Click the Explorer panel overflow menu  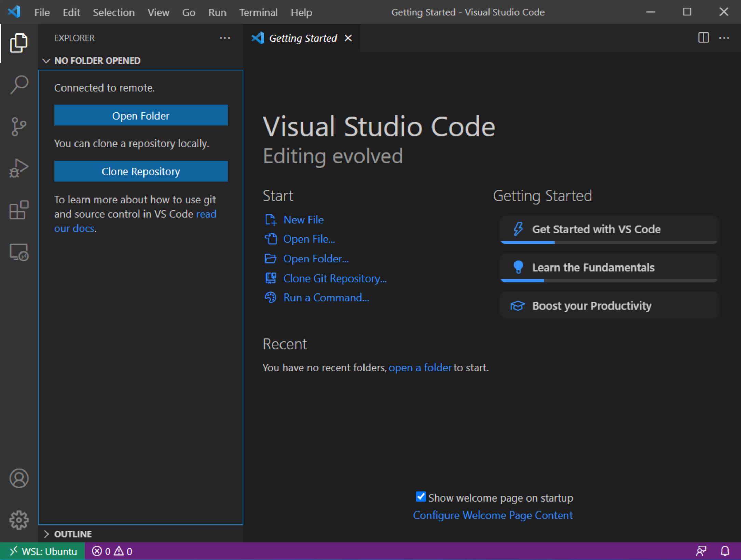(x=225, y=38)
